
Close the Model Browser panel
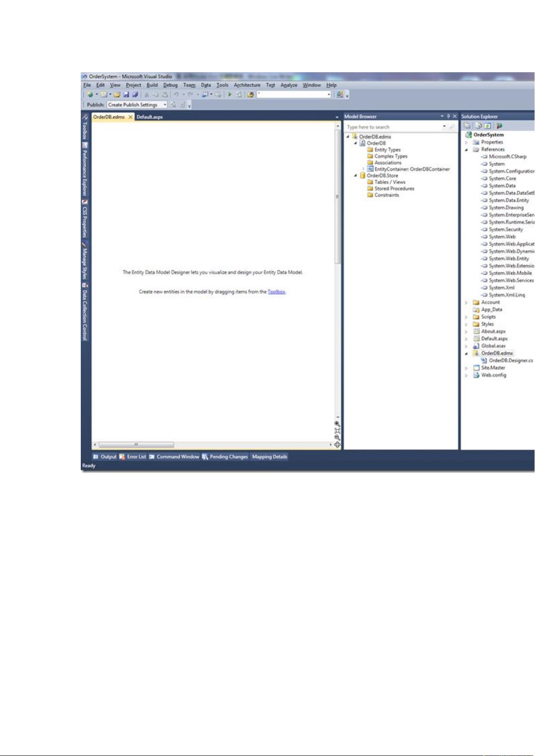tap(454, 116)
